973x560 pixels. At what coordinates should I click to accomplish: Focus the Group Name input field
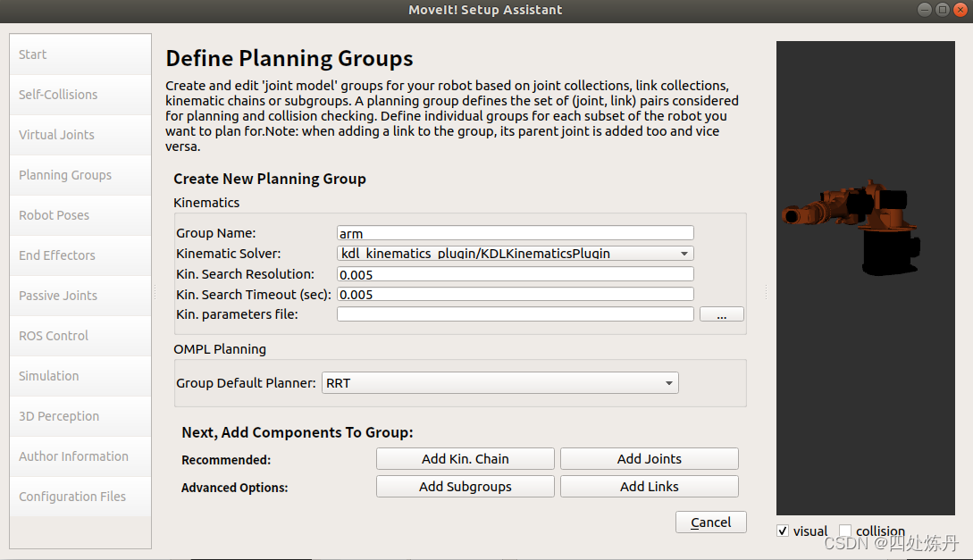click(515, 233)
